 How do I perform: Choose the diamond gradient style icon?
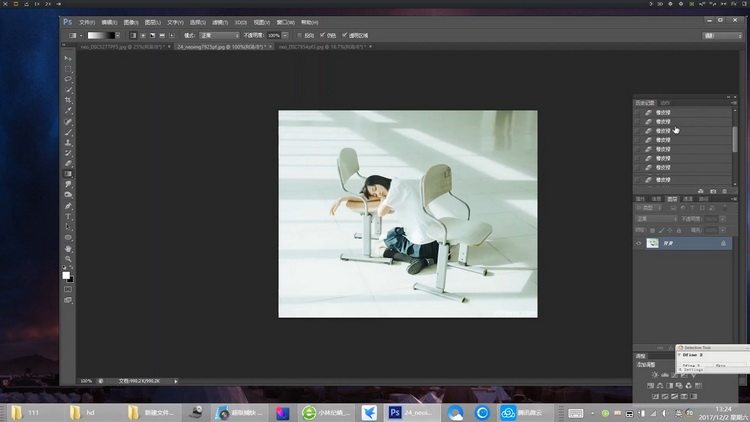[x=172, y=35]
